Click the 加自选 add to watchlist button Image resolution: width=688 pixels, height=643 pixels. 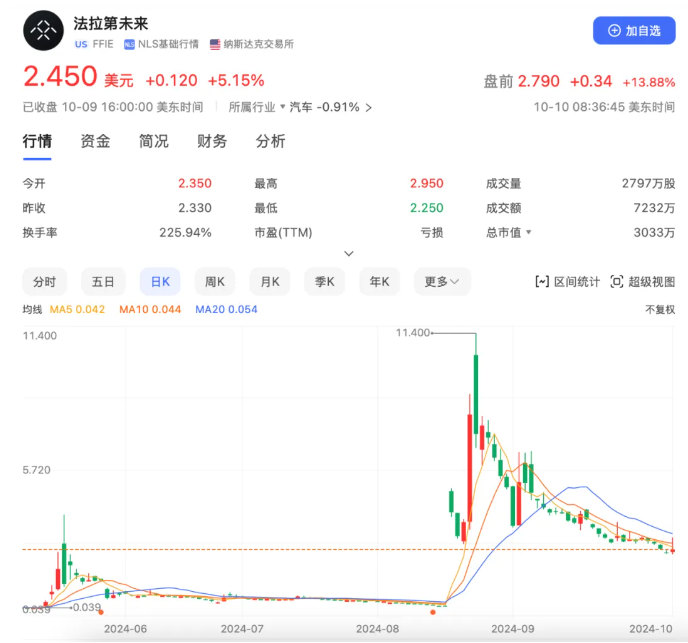[634, 31]
